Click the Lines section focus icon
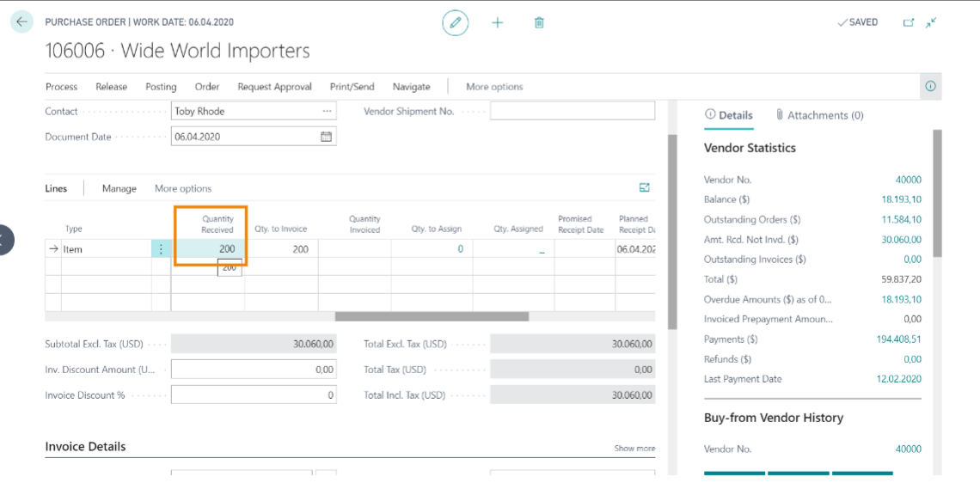The height and width of the screenshot is (483, 980). pyautogui.click(x=645, y=187)
